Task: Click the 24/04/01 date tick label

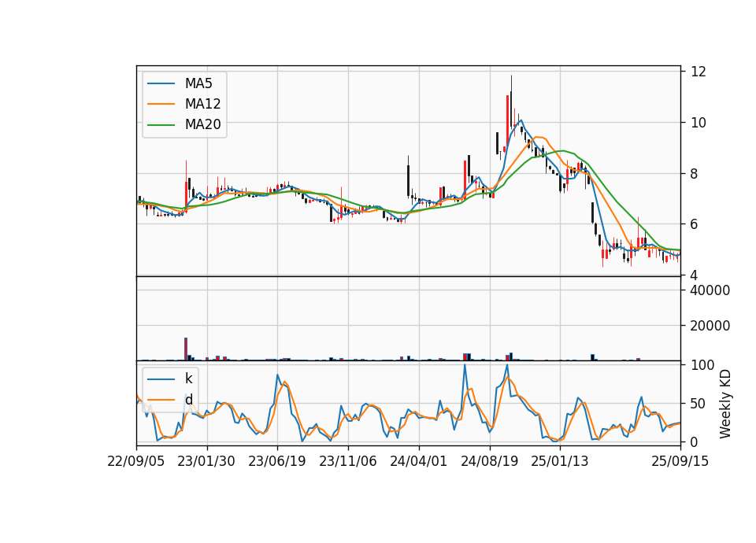Action: tap(418, 461)
